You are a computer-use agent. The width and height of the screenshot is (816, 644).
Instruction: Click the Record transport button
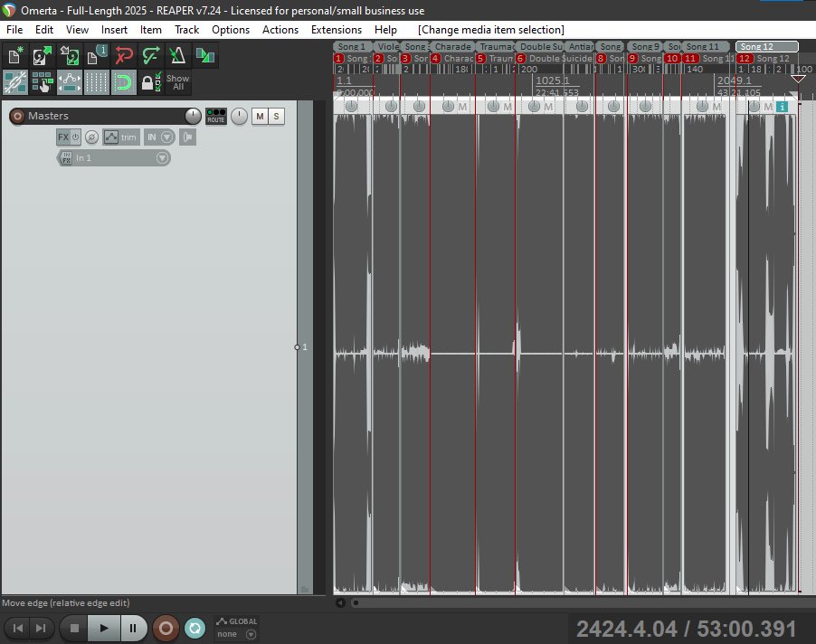point(166,629)
